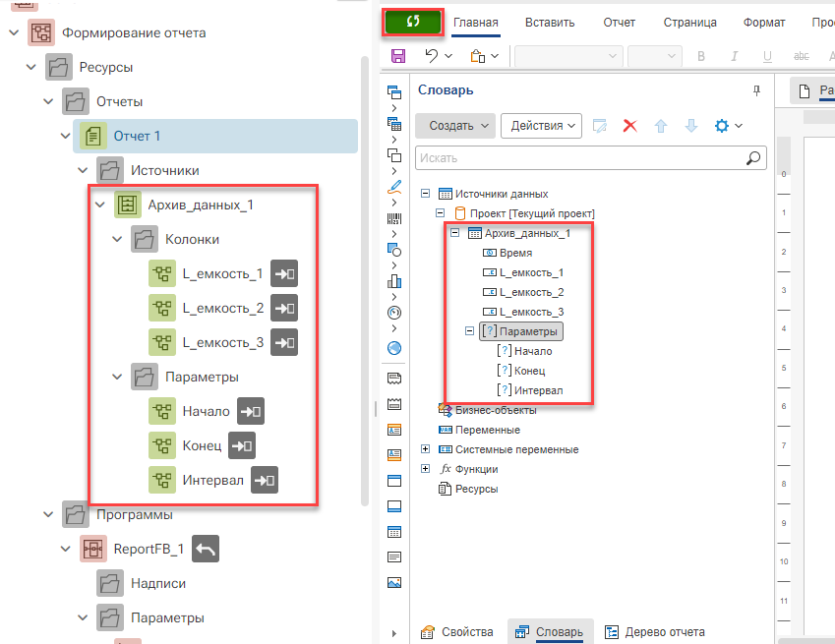Collapse Архив_данных_1 node in dictionary

[x=454, y=233]
